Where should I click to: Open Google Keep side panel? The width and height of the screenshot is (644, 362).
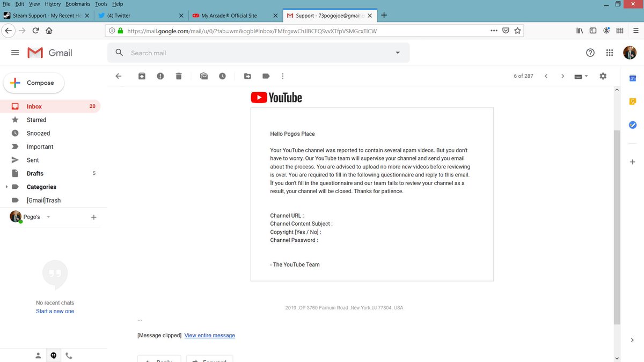coord(632,101)
